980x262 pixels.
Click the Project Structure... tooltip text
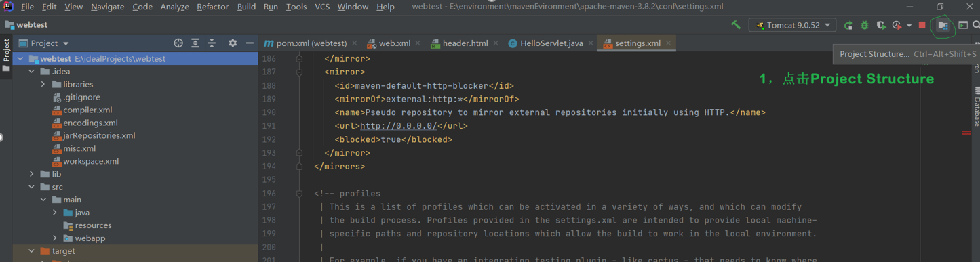tap(874, 54)
